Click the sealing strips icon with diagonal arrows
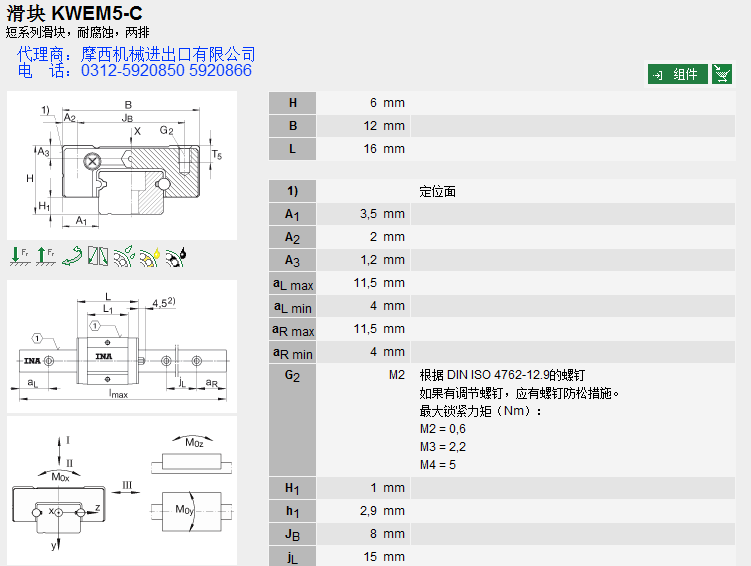The height and width of the screenshot is (566, 751). (97, 256)
